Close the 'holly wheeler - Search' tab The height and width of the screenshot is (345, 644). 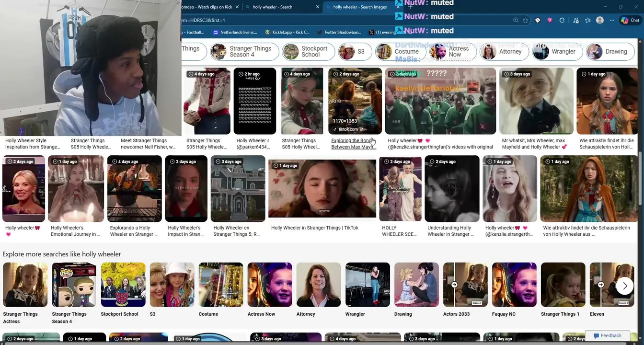point(317,7)
